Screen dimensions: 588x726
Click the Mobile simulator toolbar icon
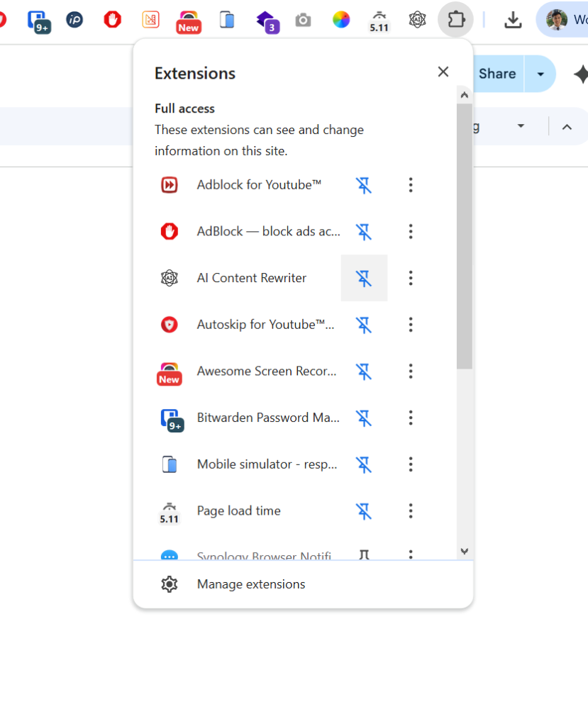(x=226, y=20)
